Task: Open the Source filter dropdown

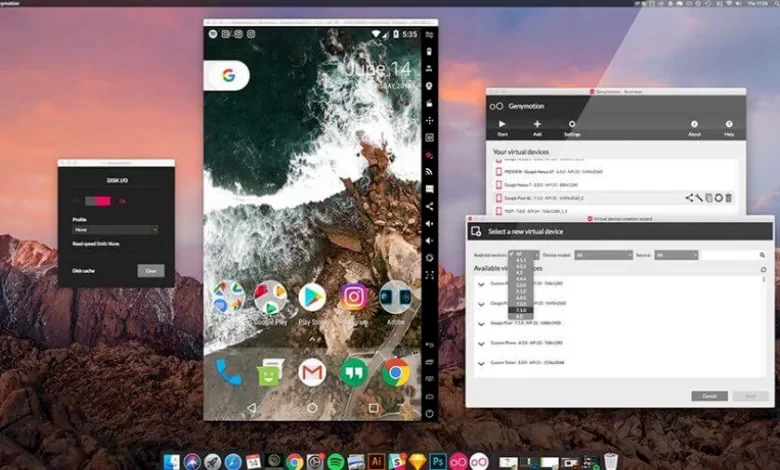Action: (x=675, y=255)
